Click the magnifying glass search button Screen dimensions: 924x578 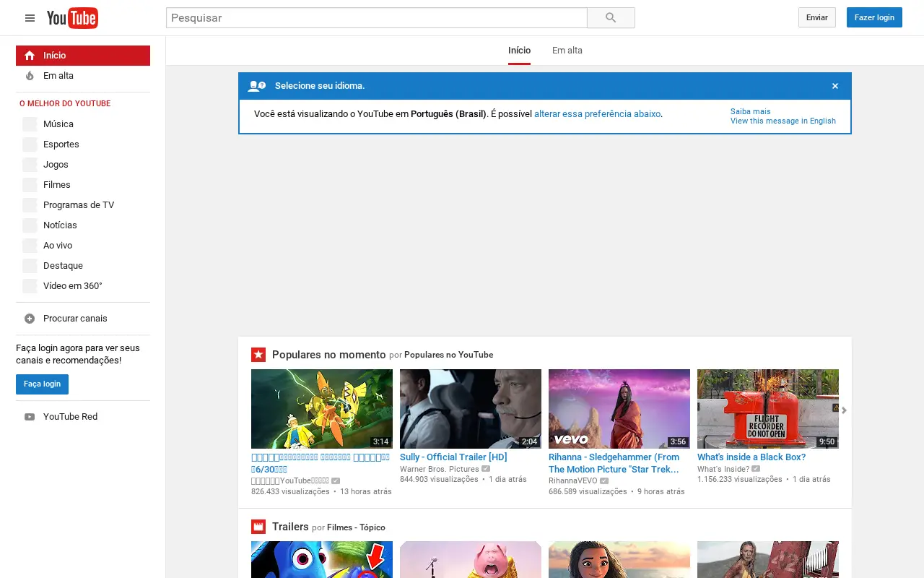611,18
